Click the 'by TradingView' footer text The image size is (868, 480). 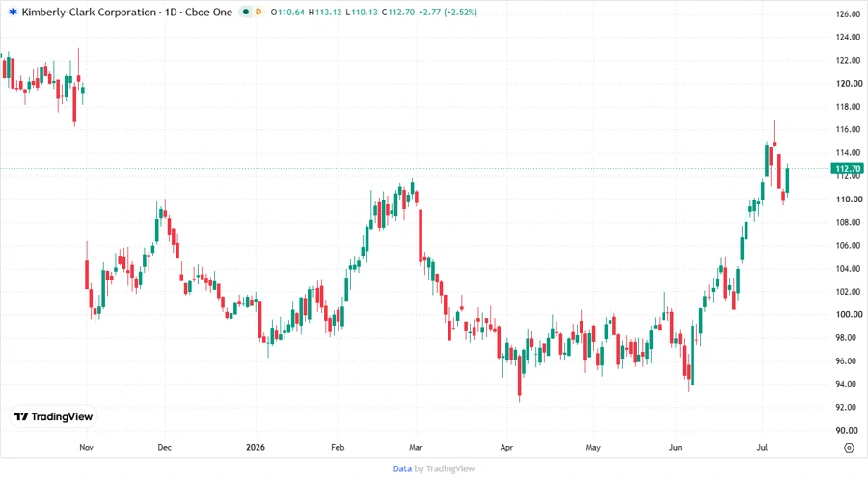point(445,469)
